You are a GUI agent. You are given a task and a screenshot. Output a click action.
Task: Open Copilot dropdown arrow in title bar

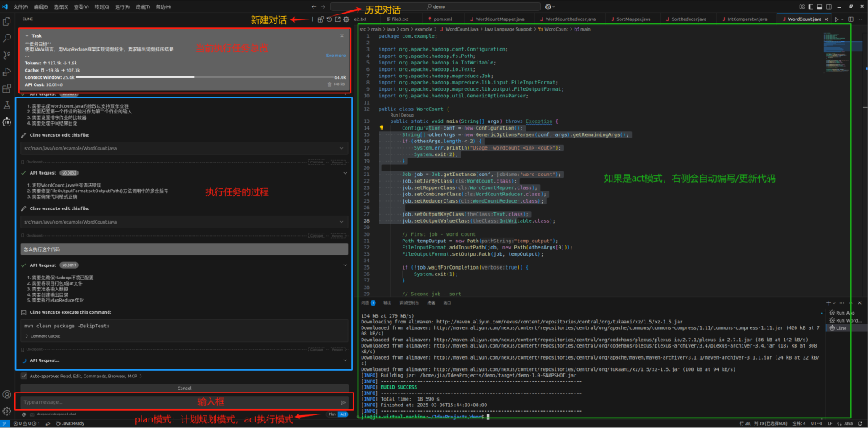point(554,6)
